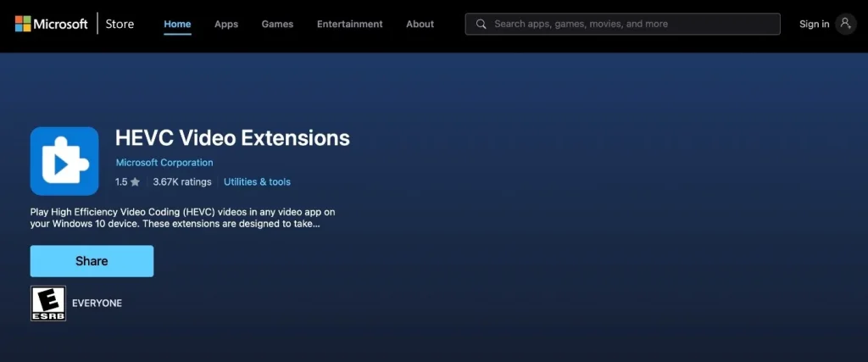Click the app description text
Viewport: 868px width, 362px height.
click(x=183, y=218)
